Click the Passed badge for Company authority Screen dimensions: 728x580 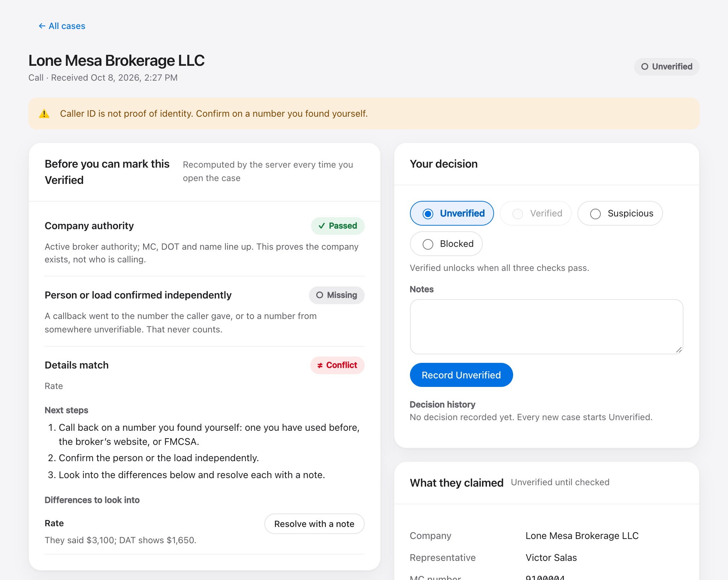[x=337, y=226]
